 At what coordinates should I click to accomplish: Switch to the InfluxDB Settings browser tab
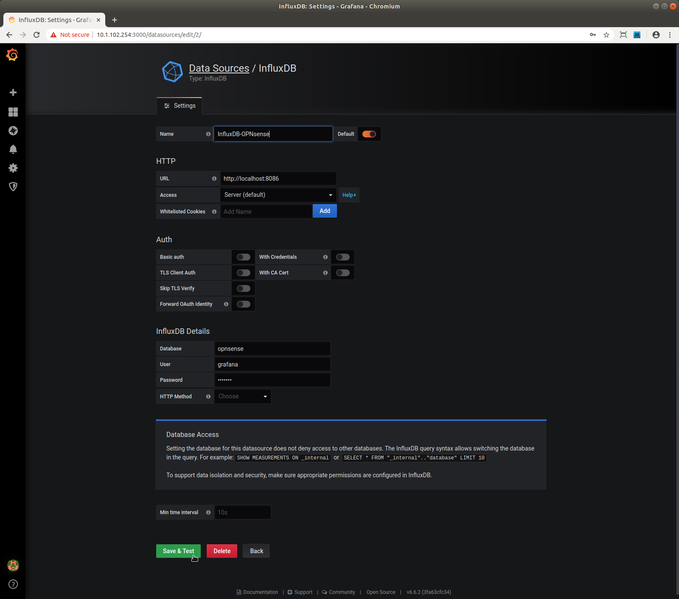(x=54, y=20)
